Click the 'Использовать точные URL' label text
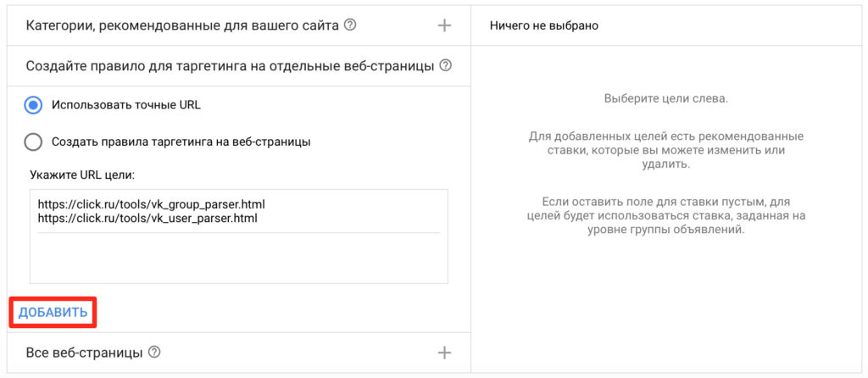Image resolution: width=868 pixels, height=378 pixels. [126, 105]
